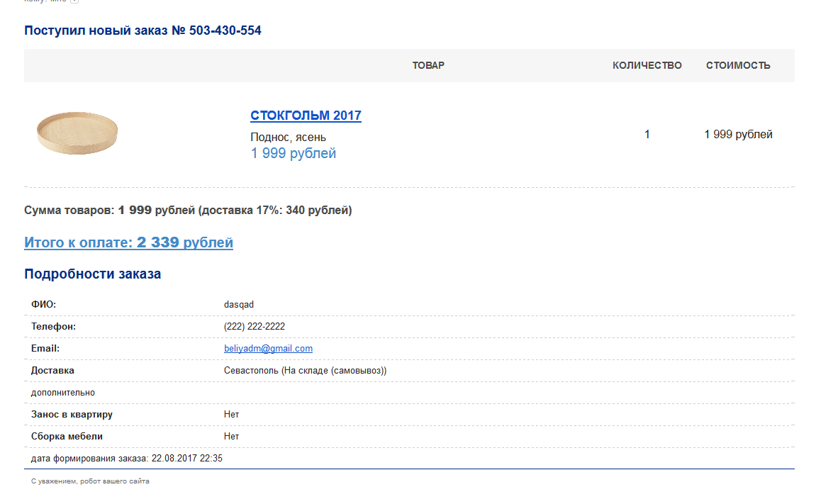The image size is (816, 504).
Task: Click the Севастополь delivery value
Action: (306, 370)
